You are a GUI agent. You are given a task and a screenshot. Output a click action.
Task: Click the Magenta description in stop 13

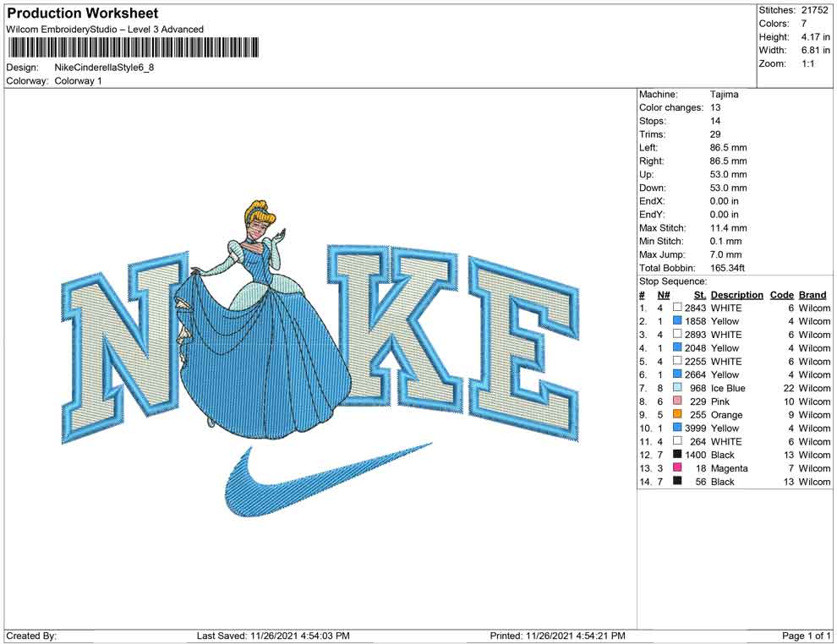pyautogui.click(x=729, y=468)
